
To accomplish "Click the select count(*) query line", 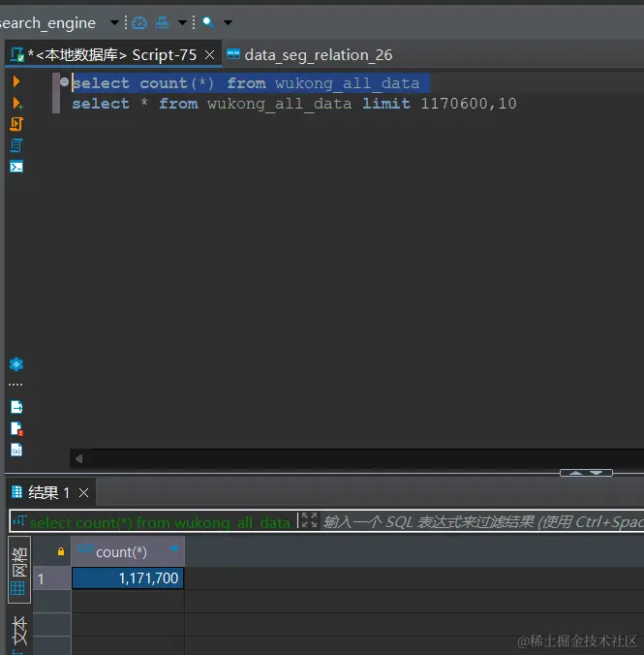I will (246, 83).
